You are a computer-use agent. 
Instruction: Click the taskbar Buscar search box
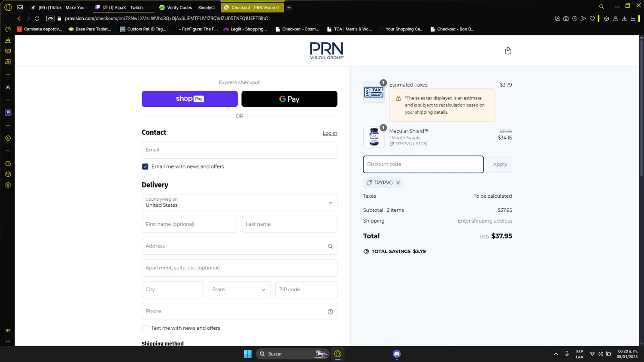point(293,354)
